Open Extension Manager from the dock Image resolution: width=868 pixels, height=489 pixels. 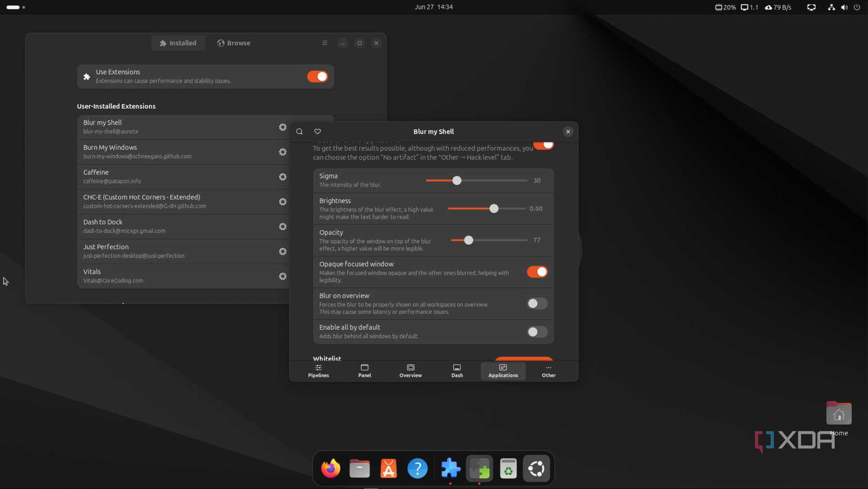pos(479,468)
